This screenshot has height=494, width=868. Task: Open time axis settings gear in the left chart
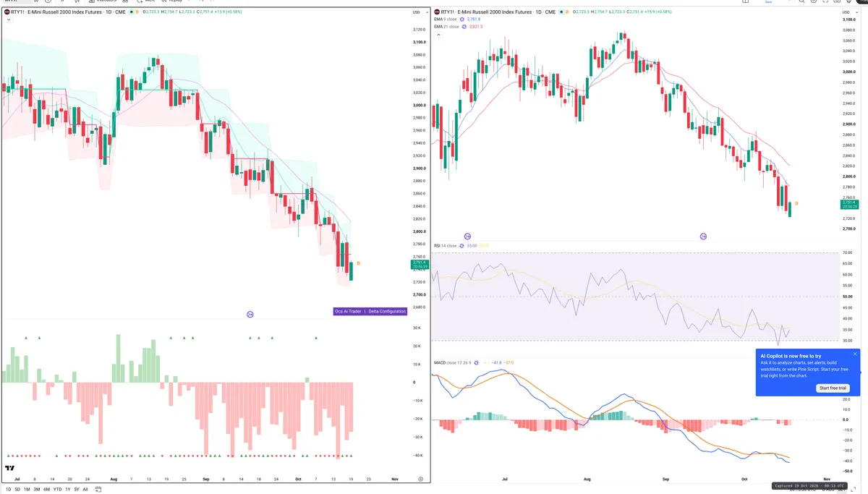coord(421,479)
